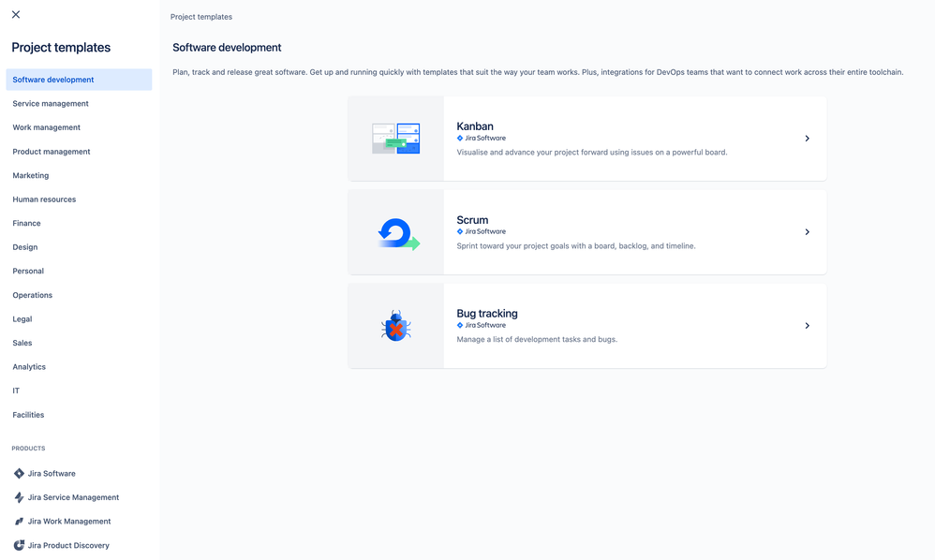The height and width of the screenshot is (560, 935).
Task: Filter by Jira Service Management label
Action: pyautogui.click(x=73, y=497)
